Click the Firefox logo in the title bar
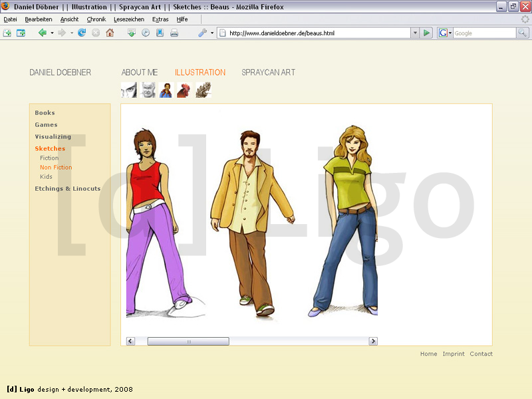Viewport: 532px width, 399px height. [x=6, y=7]
